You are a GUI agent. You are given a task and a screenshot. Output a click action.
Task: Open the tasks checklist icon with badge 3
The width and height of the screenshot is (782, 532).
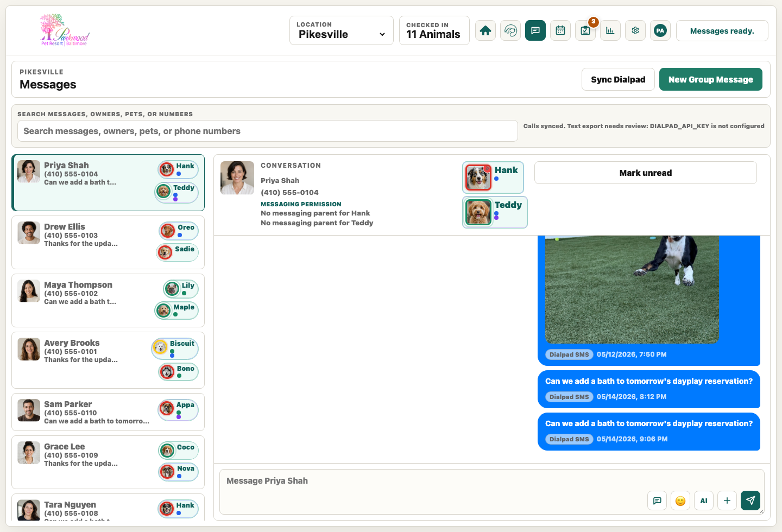pyautogui.click(x=585, y=30)
